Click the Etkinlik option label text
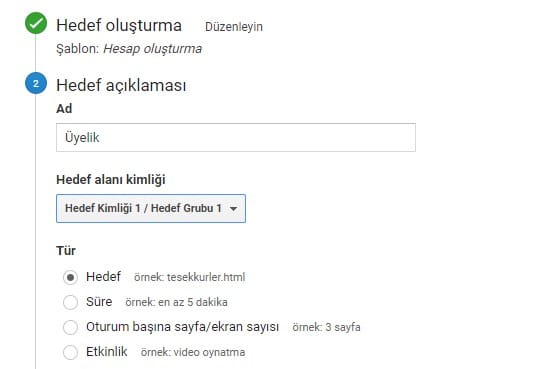The width and height of the screenshot is (545, 369). pyautogui.click(x=107, y=352)
